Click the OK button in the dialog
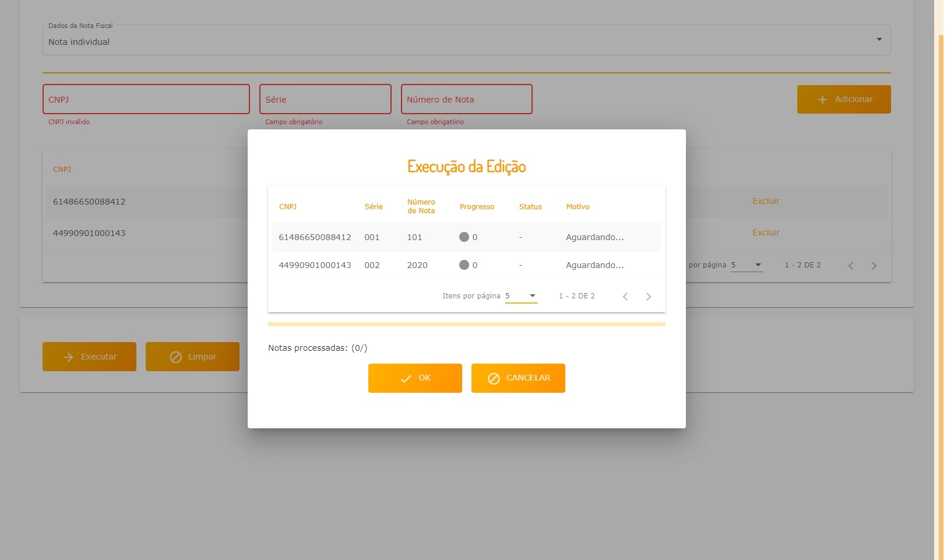Image resolution: width=947 pixels, height=560 pixels. (x=415, y=378)
